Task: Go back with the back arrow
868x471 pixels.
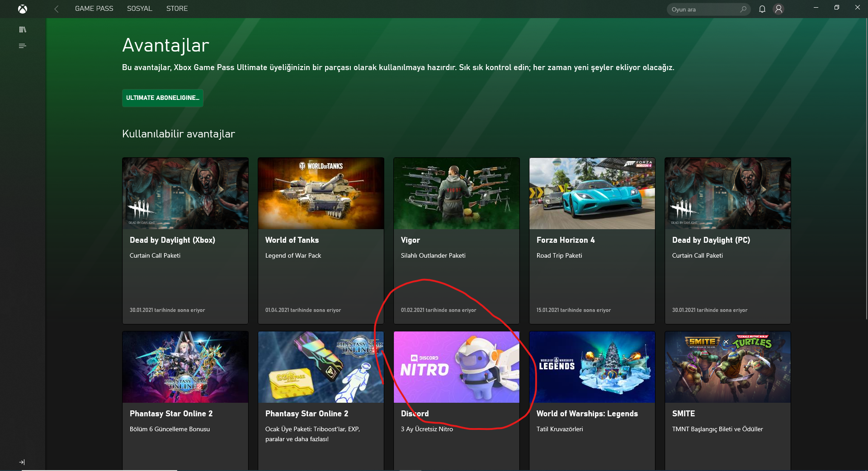Action: coord(57,9)
